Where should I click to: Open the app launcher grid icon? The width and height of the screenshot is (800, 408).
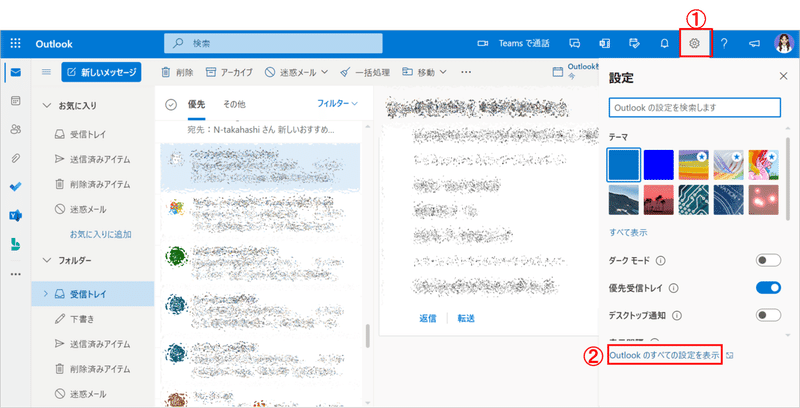[15, 44]
